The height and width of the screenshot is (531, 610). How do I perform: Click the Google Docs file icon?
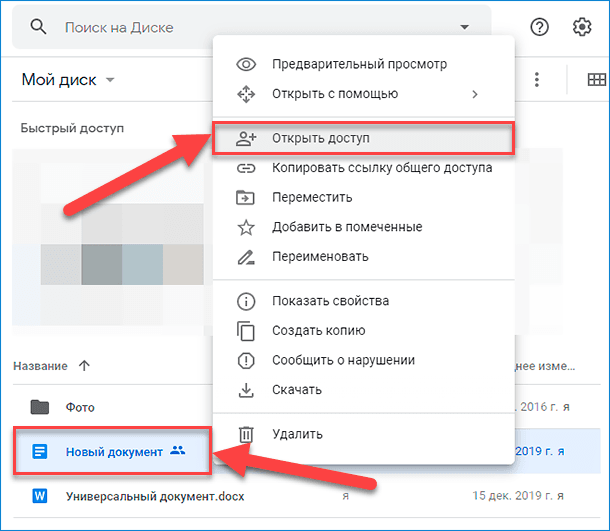coord(40,452)
